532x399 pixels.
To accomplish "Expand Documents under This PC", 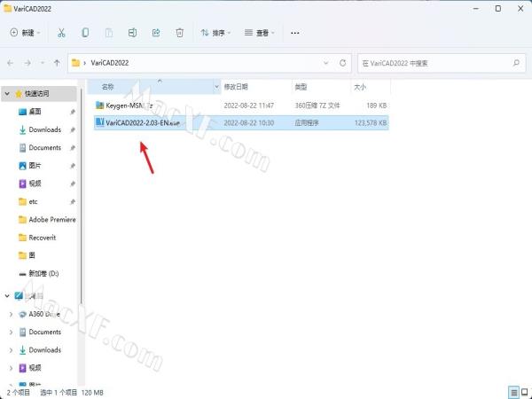I will (x=12, y=332).
